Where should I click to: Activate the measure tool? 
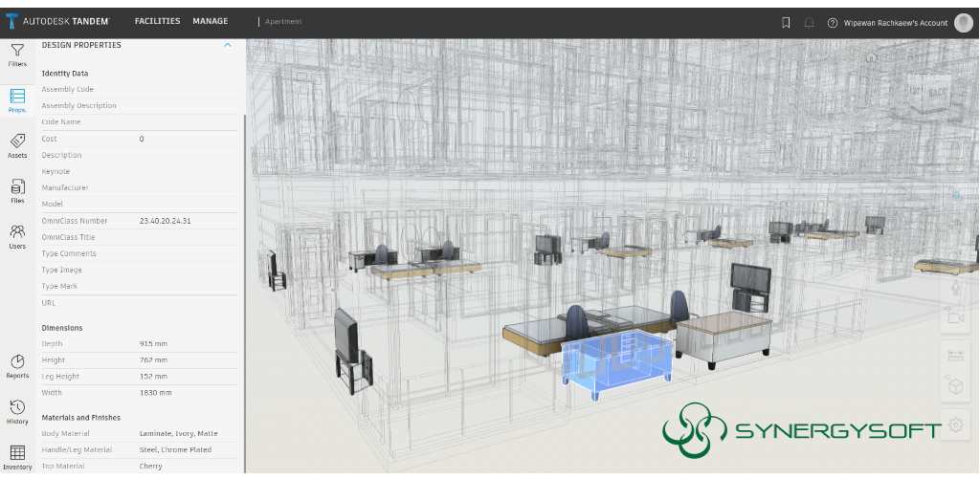(x=956, y=356)
